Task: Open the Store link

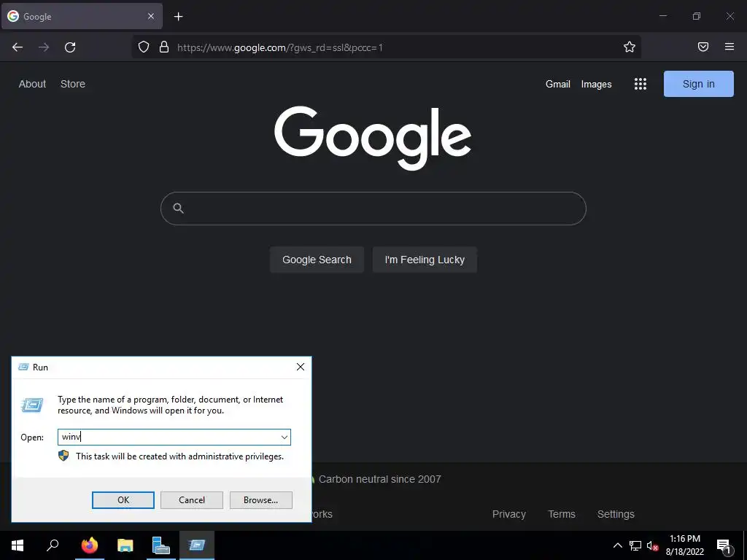Action: [73, 84]
